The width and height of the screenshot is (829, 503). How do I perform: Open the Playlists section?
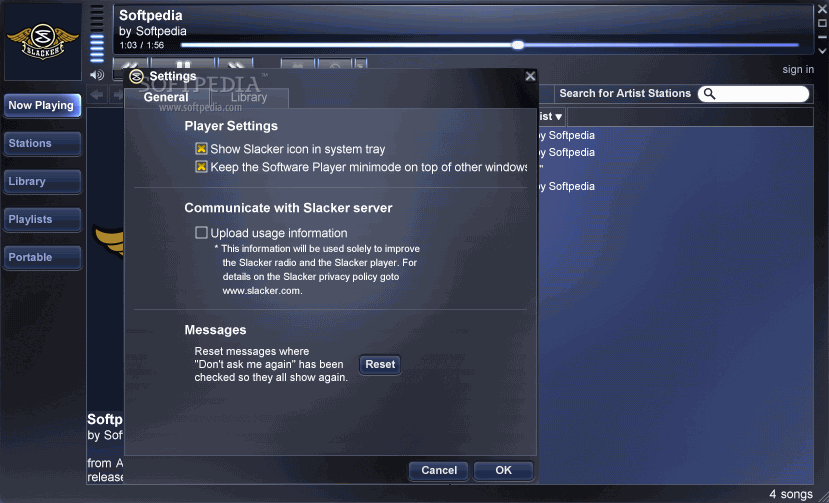(x=42, y=220)
